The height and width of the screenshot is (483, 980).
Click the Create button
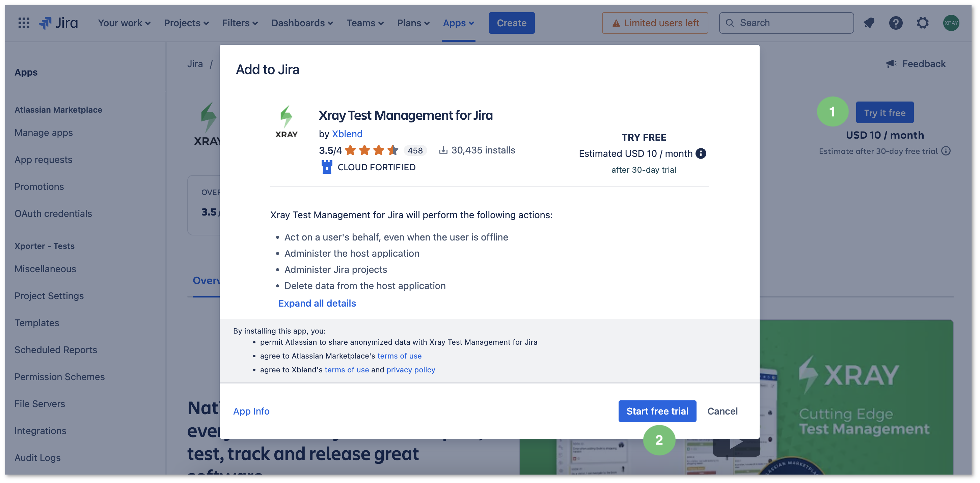click(x=511, y=23)
